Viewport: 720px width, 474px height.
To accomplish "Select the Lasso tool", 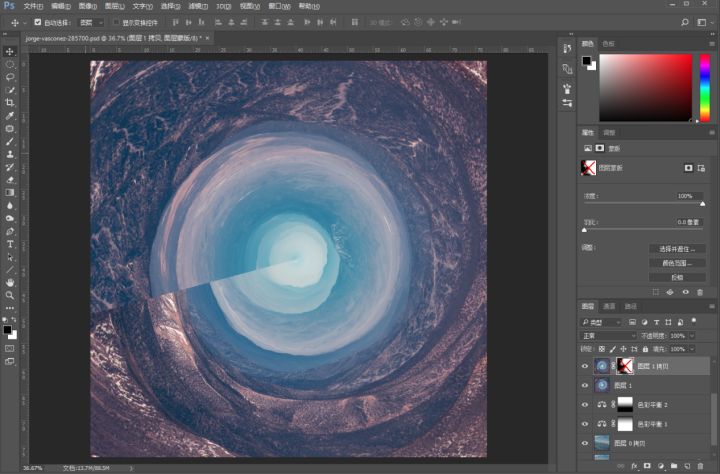I will point(10,77).
